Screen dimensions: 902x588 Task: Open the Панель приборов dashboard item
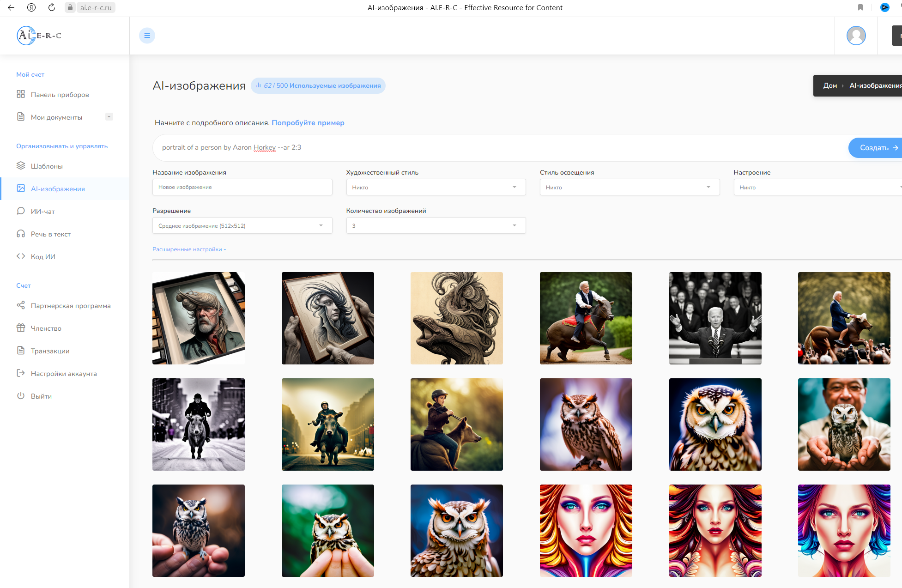tap(60, 95)
